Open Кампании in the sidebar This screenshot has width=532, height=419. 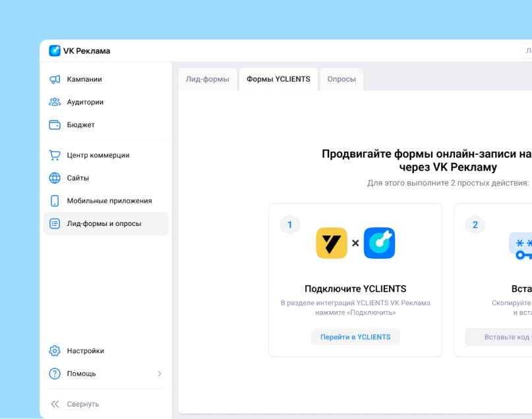tap(106, 79)
